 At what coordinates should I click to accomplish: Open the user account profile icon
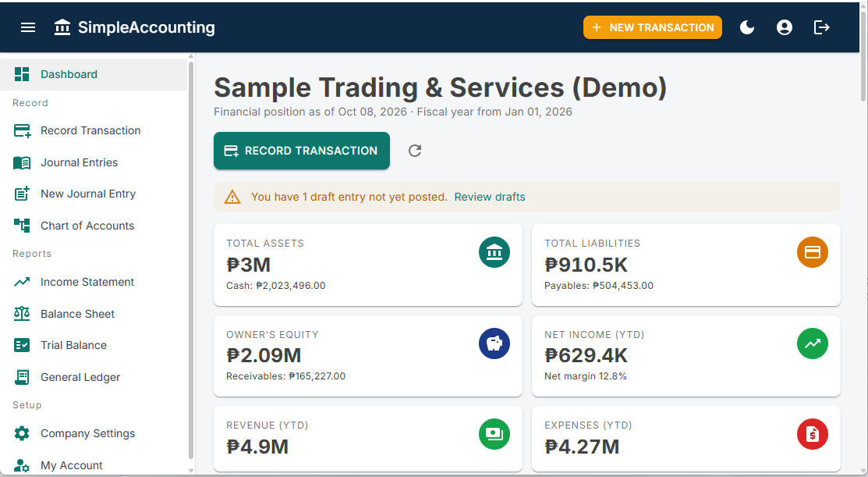coord(785,27)
